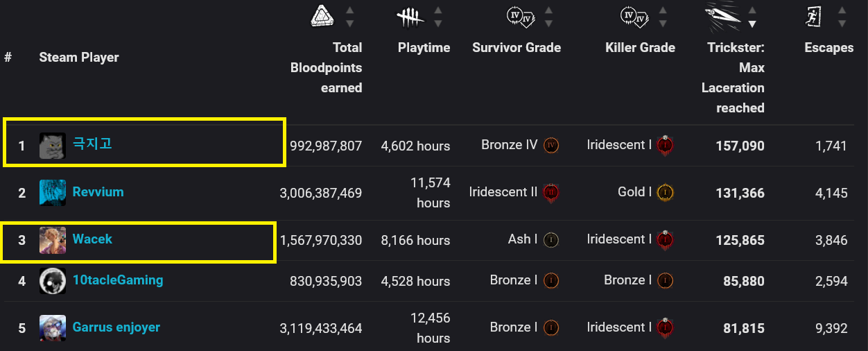Sort Survivor Grade ascending with up arrow

(x=548, y=10)
